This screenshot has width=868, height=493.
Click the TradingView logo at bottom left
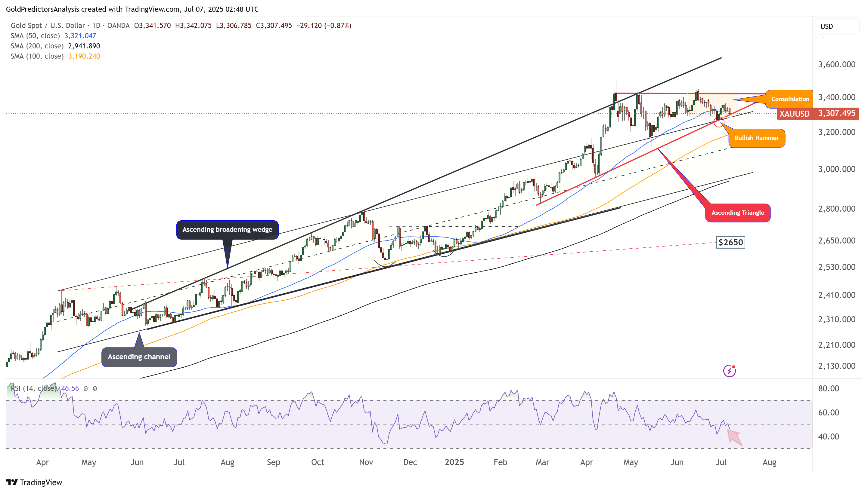34,482
